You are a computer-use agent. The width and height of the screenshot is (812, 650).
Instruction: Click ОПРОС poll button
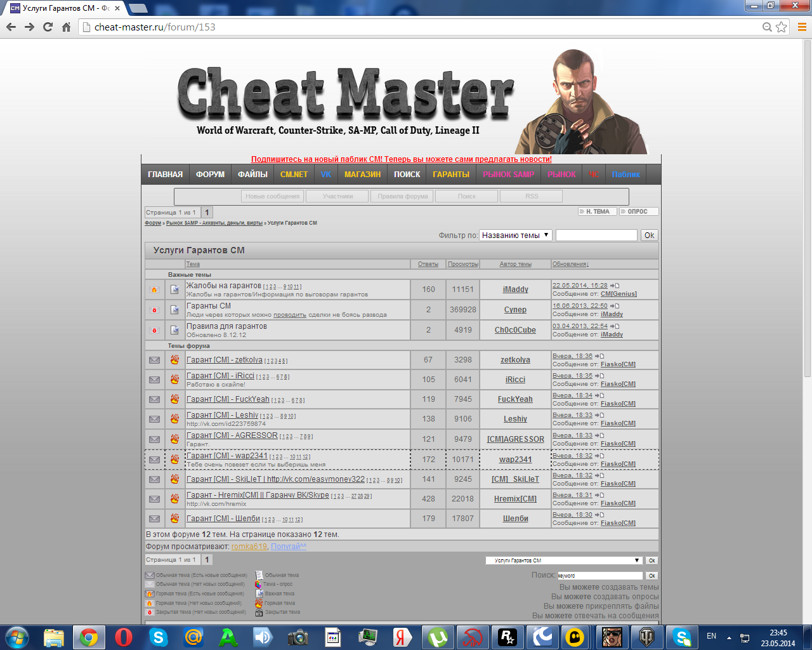click(638, 211)
